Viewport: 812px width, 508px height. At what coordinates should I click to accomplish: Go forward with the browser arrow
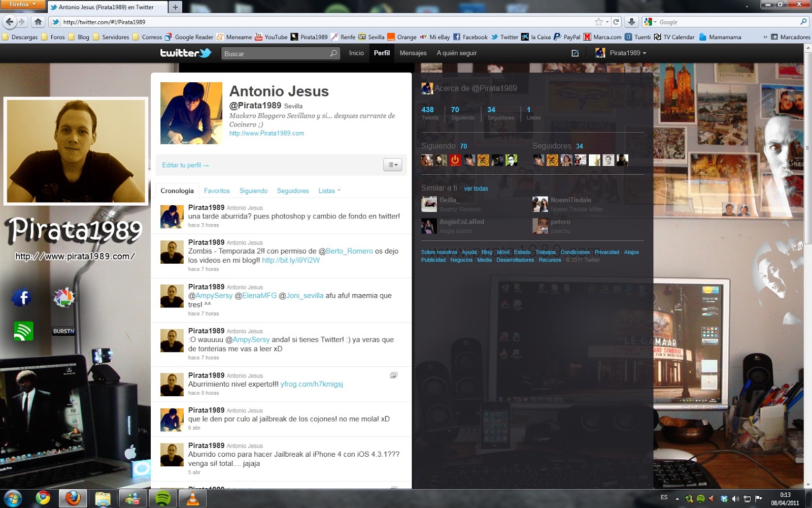21,22
